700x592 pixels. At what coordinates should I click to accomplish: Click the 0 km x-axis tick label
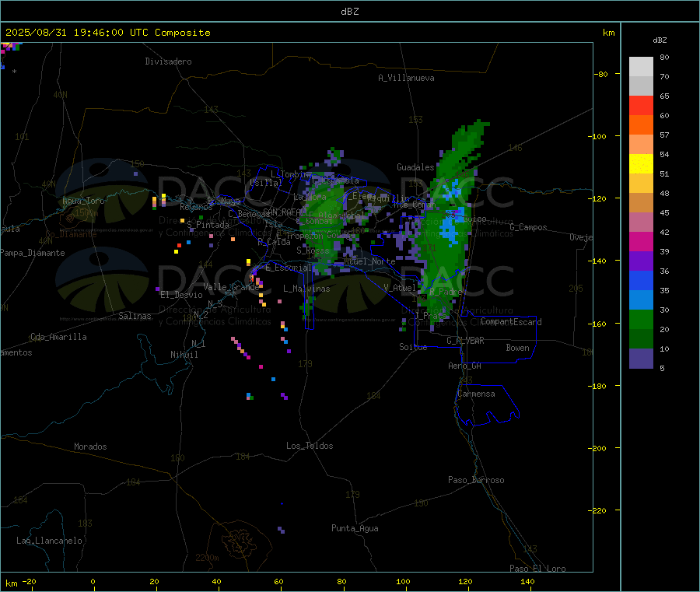point(93,581)
